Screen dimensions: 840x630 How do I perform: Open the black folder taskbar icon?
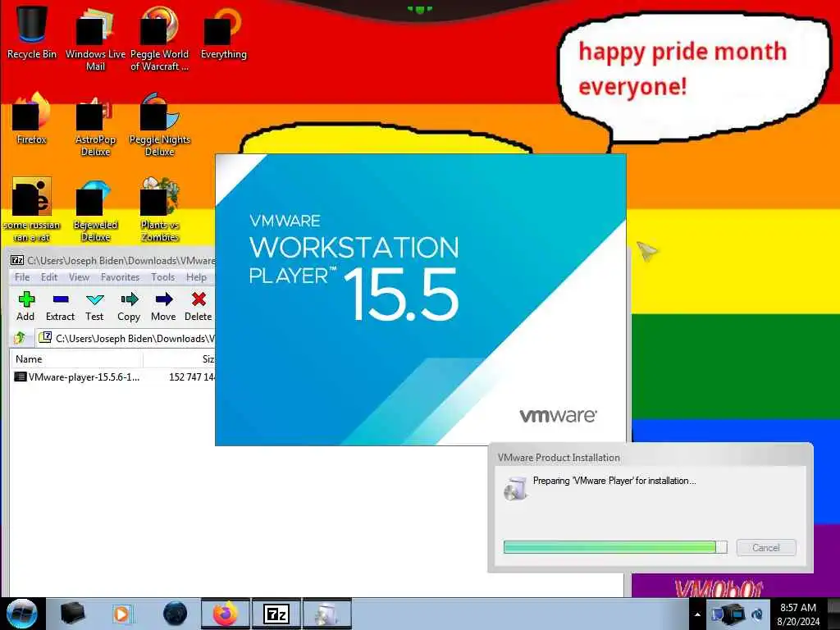tap(72, 614)
